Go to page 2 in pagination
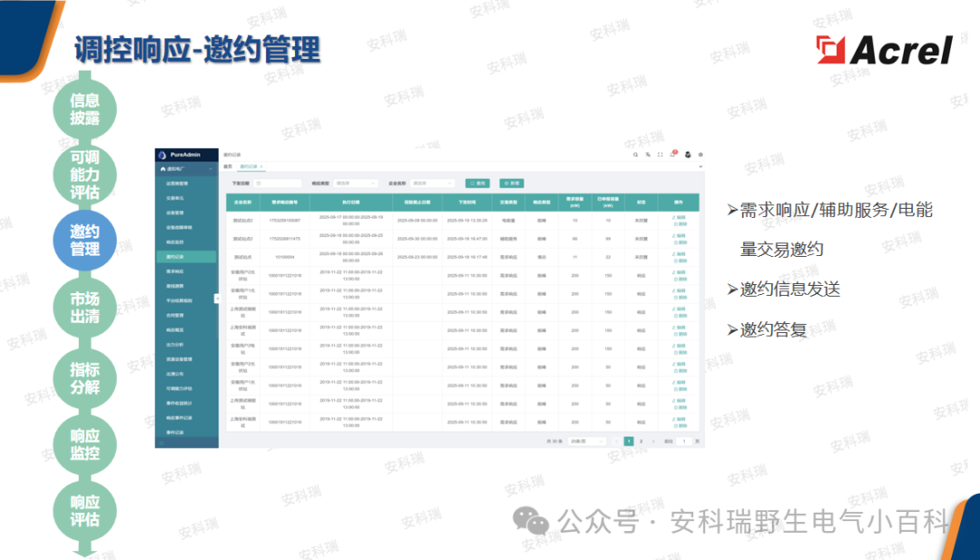 [642, 441]
